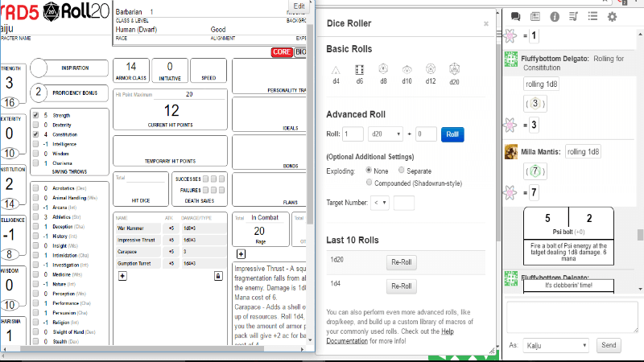The width and height of the screenshot is (644, 362).
Task: Add a new attack row
Action: tap(122, 276)
